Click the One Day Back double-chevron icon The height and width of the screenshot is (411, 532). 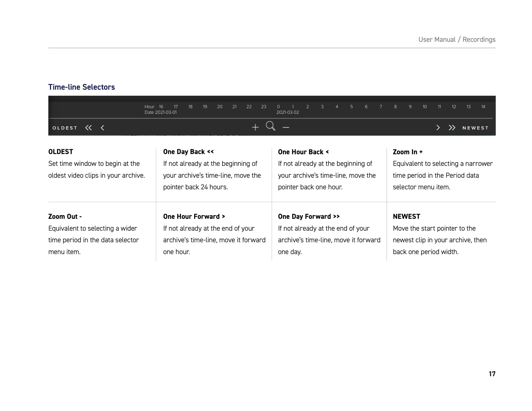pos(88,128)
